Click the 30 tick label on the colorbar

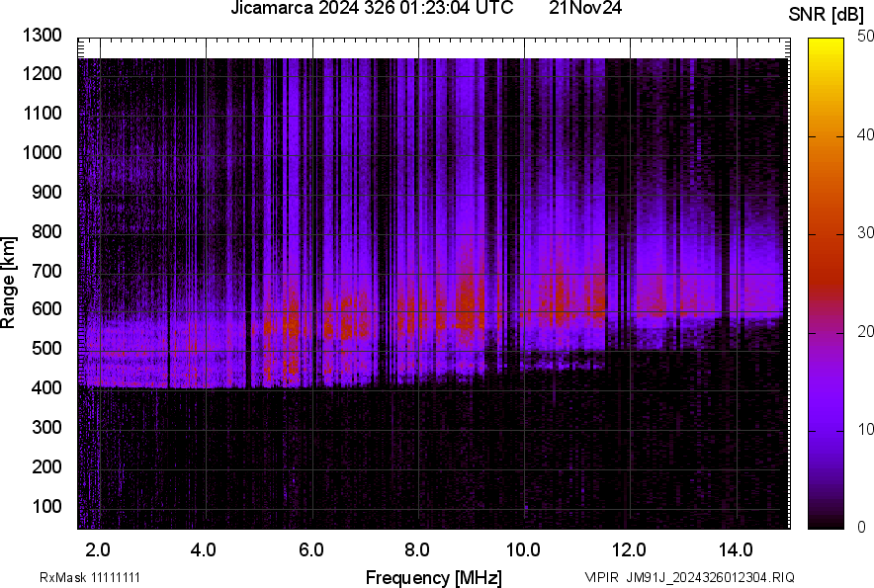[865, 233]
